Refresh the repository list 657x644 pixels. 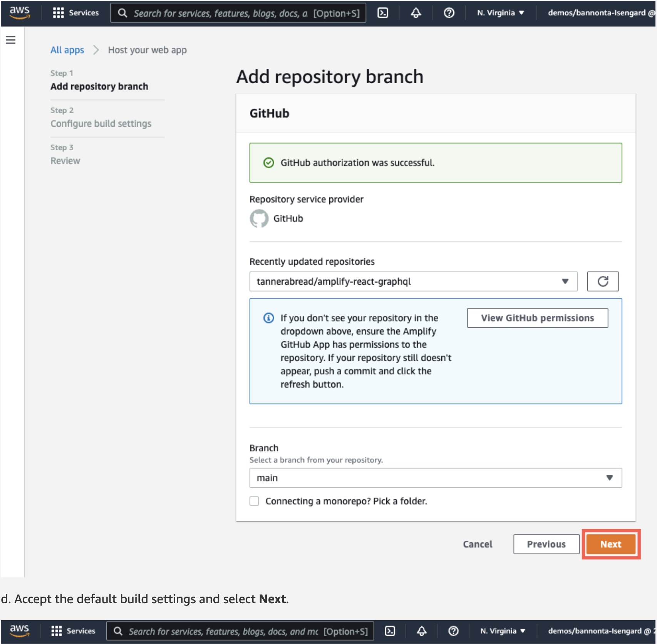click(602, 282)
